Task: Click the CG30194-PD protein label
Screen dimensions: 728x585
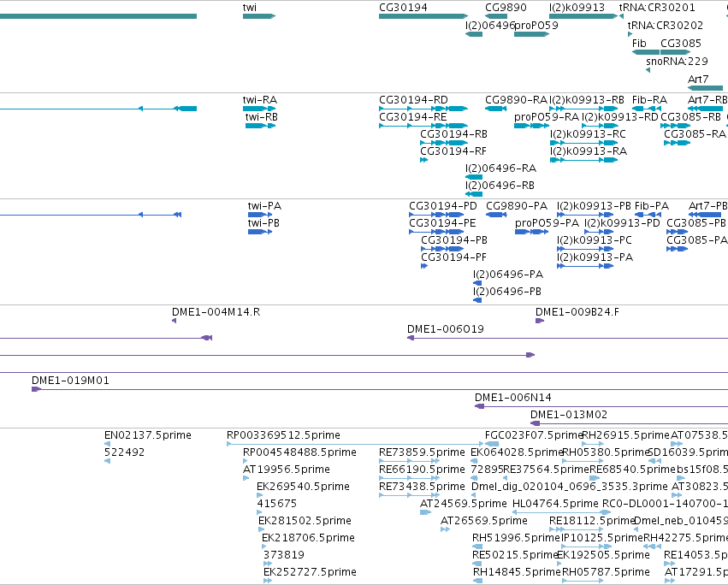Action: (x=442, y=206)
